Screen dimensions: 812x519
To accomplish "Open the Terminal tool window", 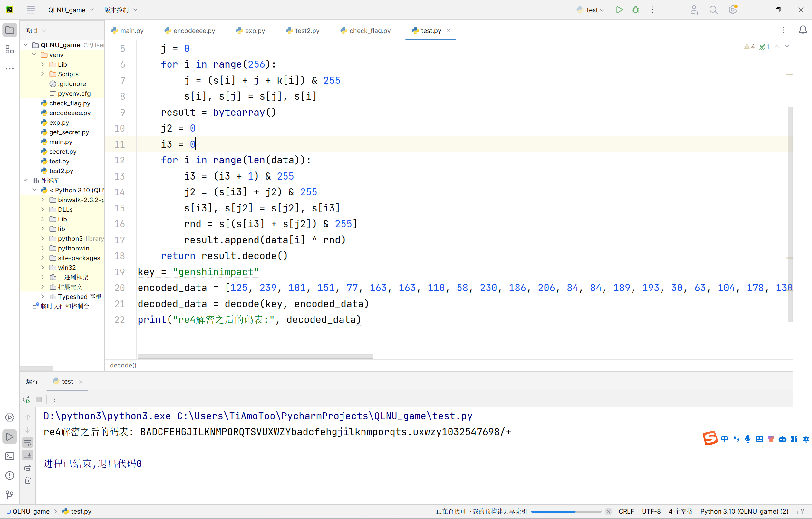I will [x=10, y=456].
